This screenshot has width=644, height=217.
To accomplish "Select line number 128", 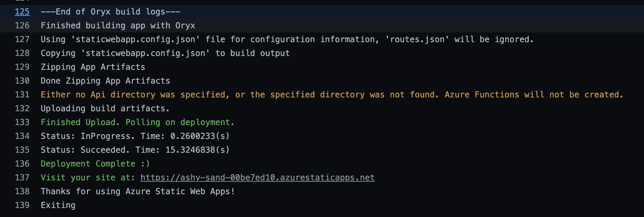I will pos(22,53).
